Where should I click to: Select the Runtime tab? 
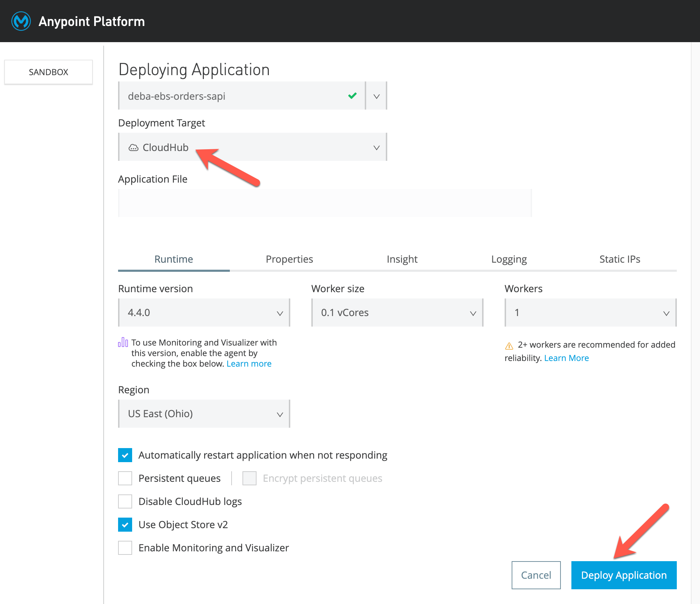pyautogui.click(x=174, y=259)
